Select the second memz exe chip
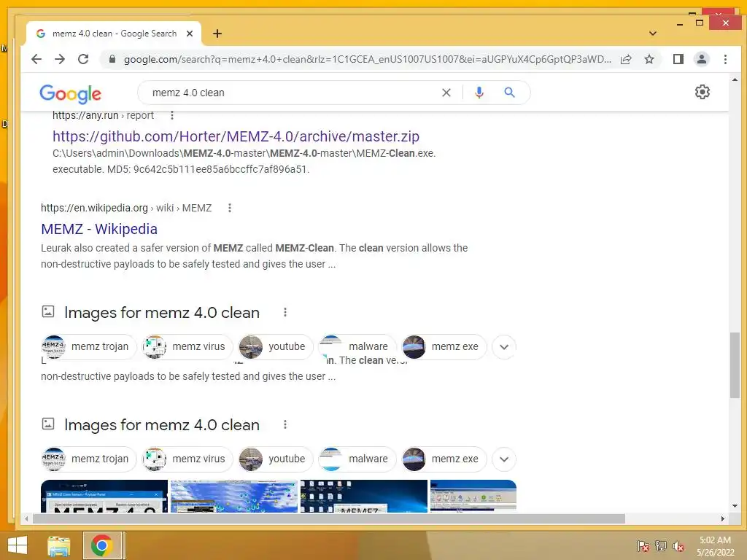 [x=444, y=459]
